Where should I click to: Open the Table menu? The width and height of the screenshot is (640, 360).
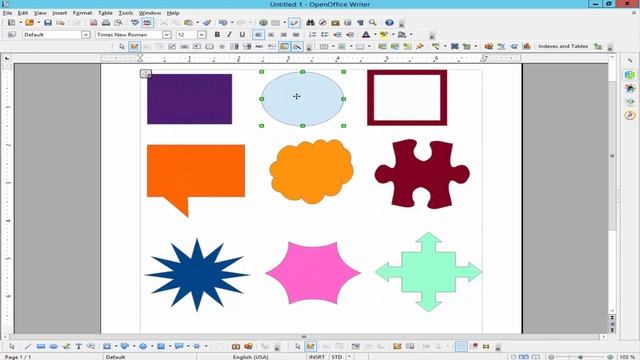[x=105, y=13]
